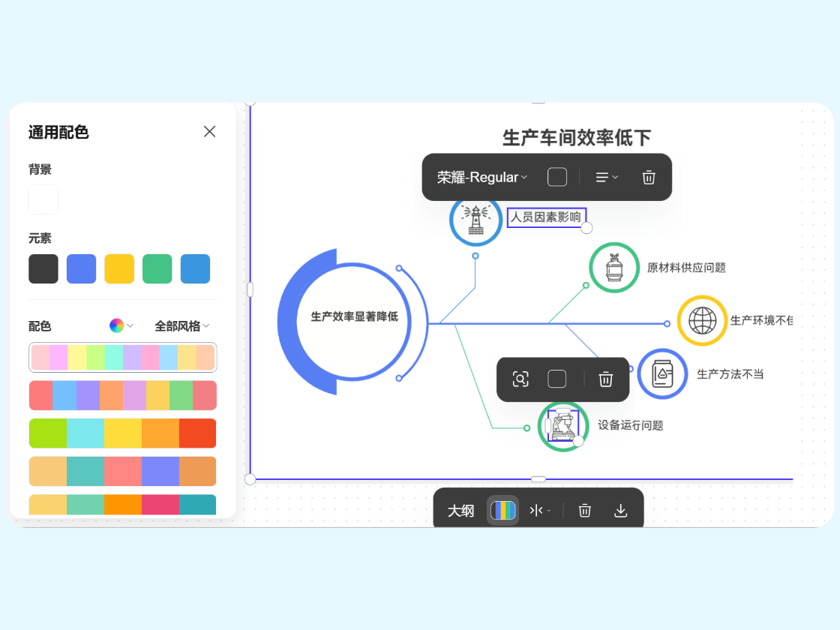Click the robot icon beside 设备运行问题
This screenshot has height=630, width=840.
pyautogui.click(x=563, y=425)
